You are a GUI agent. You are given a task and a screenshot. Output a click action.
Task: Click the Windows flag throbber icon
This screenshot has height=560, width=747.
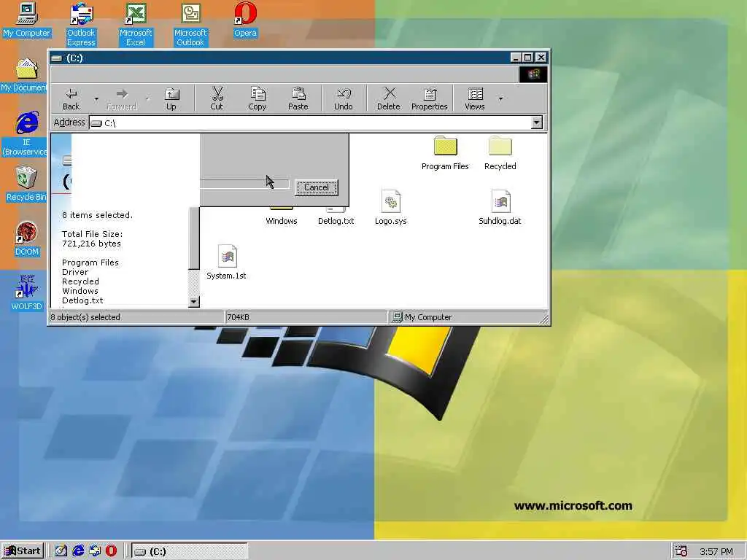coord(533,74)
